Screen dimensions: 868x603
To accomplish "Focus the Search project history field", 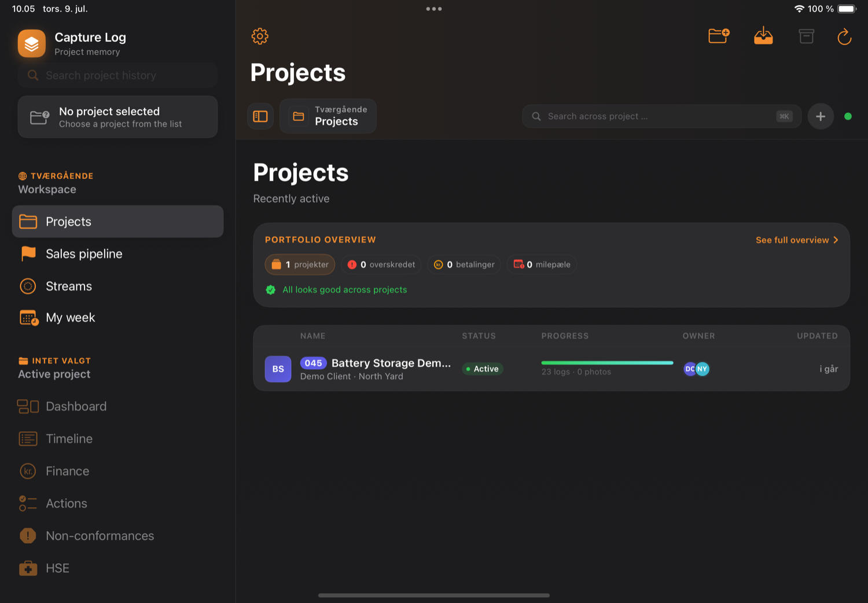I will tap(117, 75).
